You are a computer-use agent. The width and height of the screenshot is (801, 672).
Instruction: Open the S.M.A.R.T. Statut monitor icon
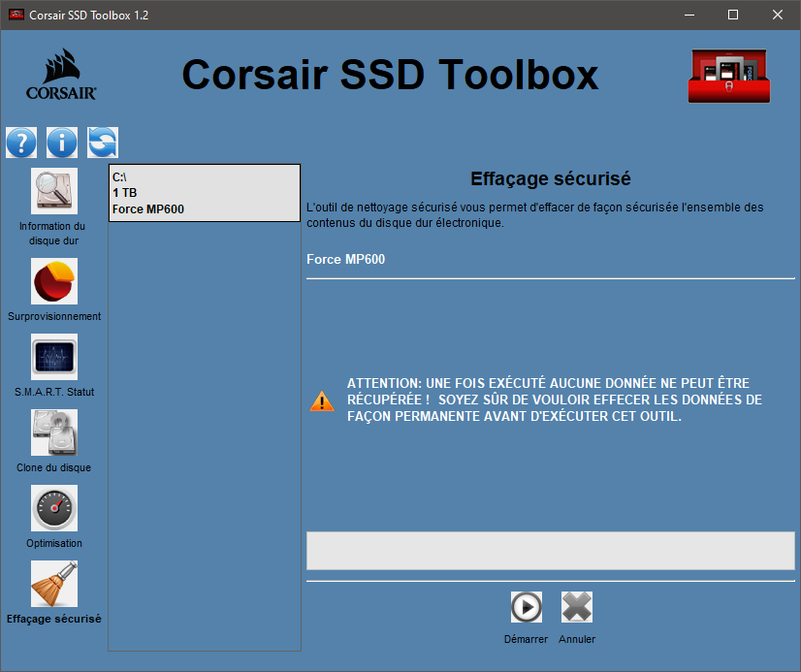(x=54, y=357)
